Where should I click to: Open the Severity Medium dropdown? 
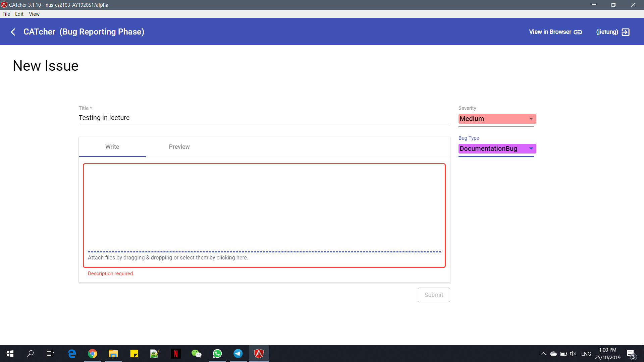point(497,119)
